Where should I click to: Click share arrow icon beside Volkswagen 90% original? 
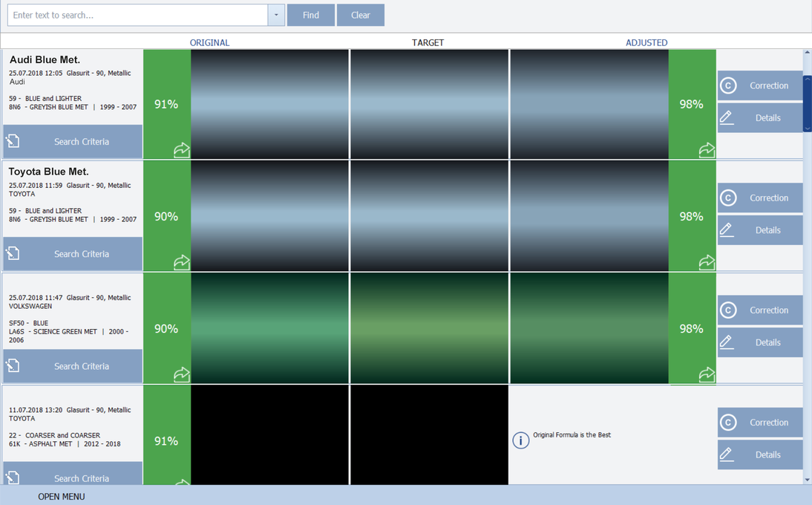tap(182, 374)
